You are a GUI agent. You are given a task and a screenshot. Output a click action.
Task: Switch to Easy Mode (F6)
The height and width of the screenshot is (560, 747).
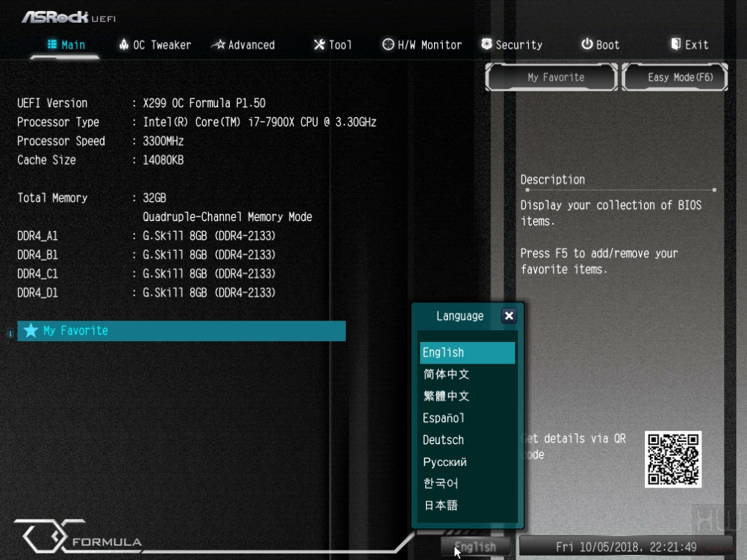(674, 77)
